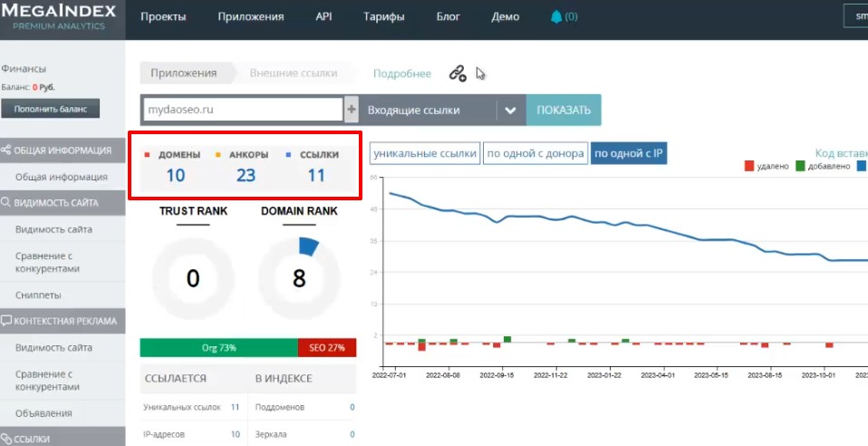Click the orange square marker next to Анкоры

218,155
